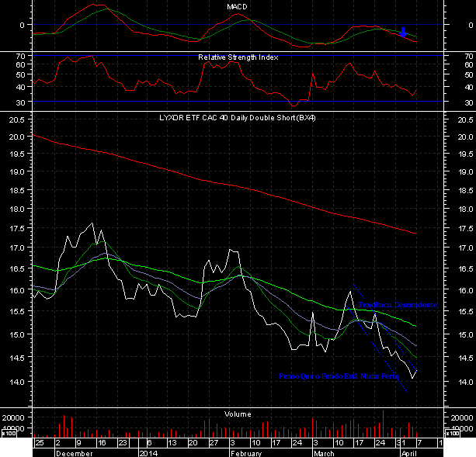Click MACD zero label on right axis
Viewport: 476px width, 457px height.
471,25
